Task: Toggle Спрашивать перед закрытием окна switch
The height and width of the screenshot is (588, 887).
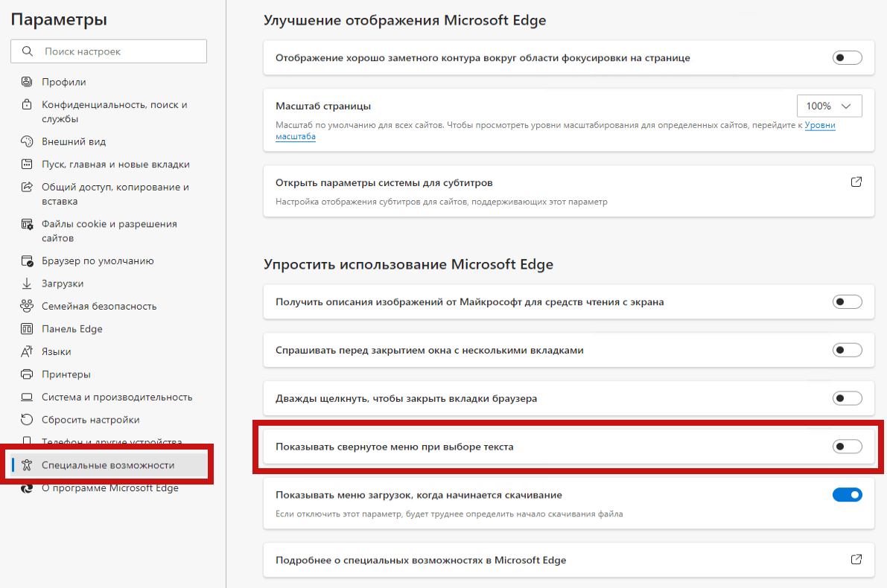Action: [x=847, y=350]
